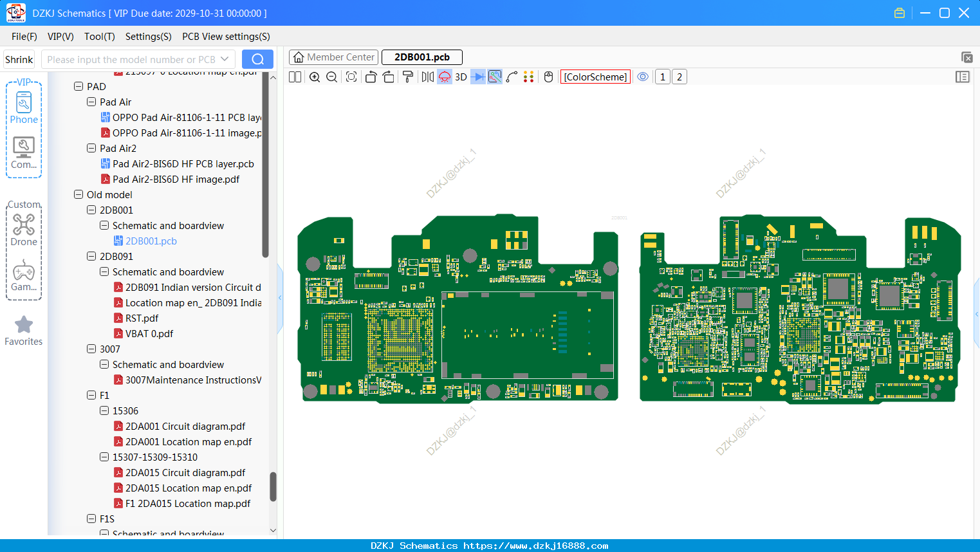The width and height of the screenshot is (980, 552).
Task: Open the Settings menu
Action: 148,37
